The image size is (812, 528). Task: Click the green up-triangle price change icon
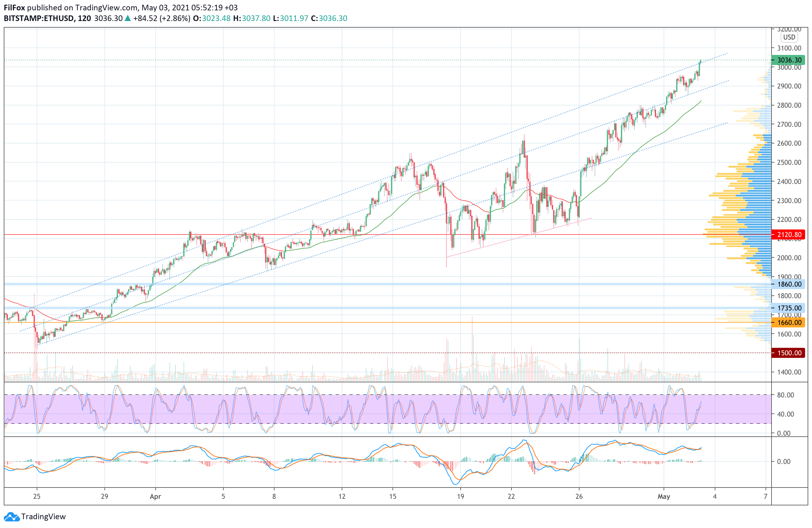click(128, 18)
